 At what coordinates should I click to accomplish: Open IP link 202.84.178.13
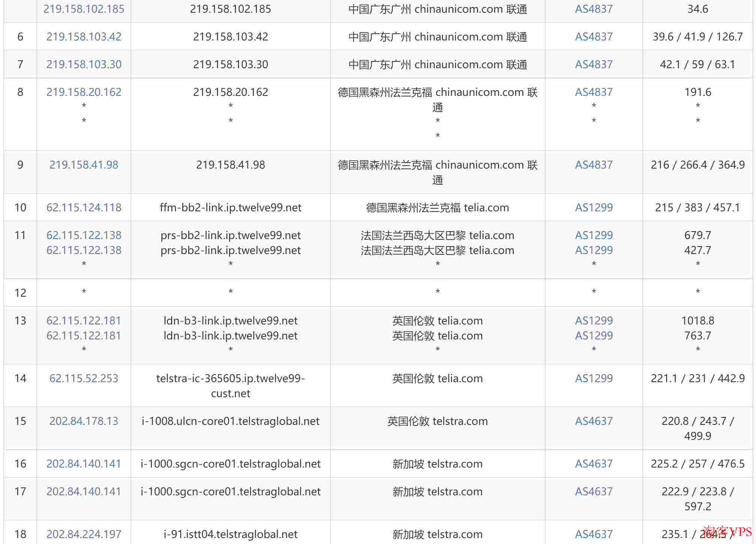[84, 421]
